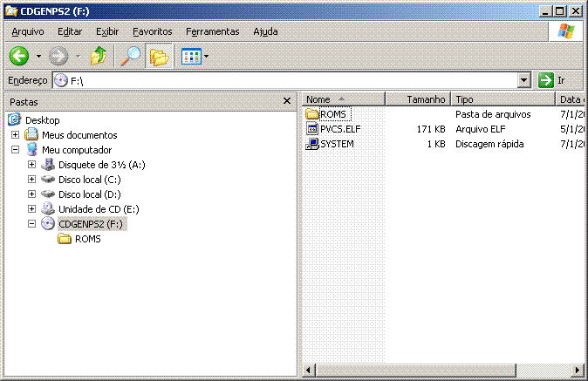Expand the Disquete de 3½ (A:) node
The height and width of the screenshot is (381, 588).
tap(32, 165)
